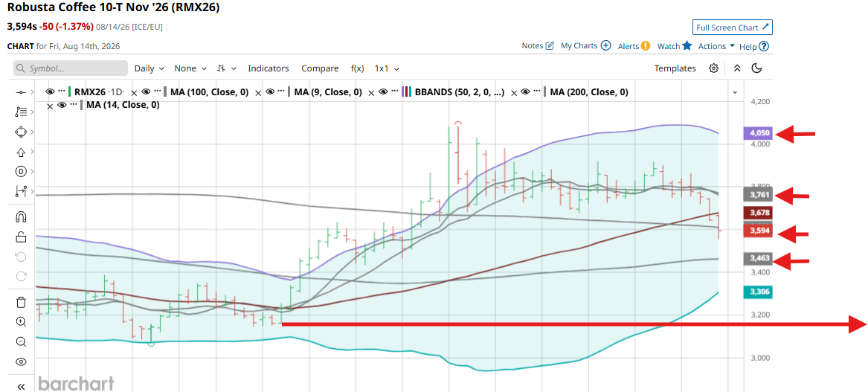Click RMX26 green color swatch

(x=71, y=92)
